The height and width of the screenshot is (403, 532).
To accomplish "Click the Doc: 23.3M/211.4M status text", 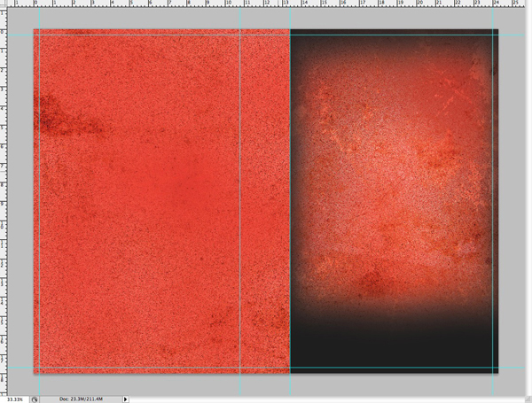I will click(x=81, y=399).
